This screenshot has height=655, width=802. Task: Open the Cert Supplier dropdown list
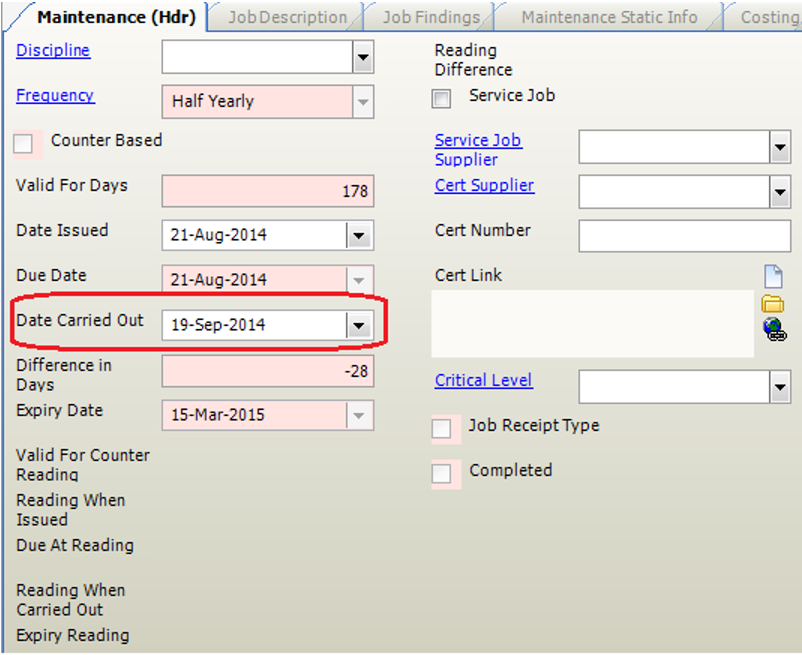(779, 192)
